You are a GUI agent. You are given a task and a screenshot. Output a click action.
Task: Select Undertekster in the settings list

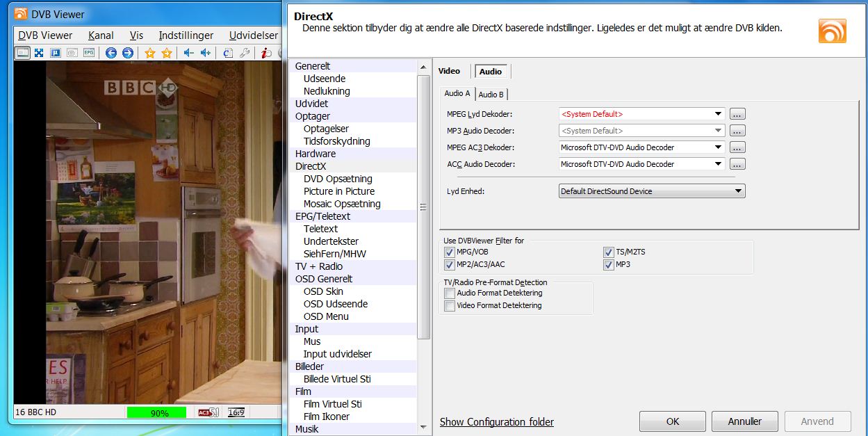329,241
